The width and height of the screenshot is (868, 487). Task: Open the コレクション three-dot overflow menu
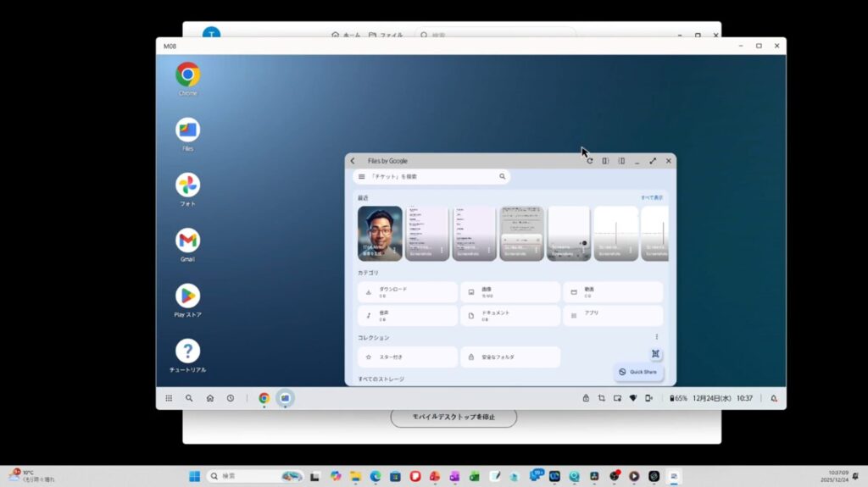[x=656, y=337]
